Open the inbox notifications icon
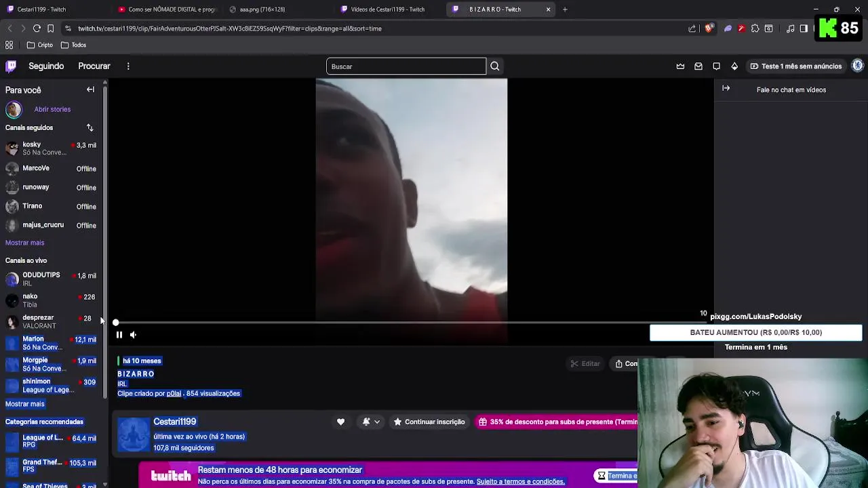This screenshot has width=868, height=488. coord(698,66)
